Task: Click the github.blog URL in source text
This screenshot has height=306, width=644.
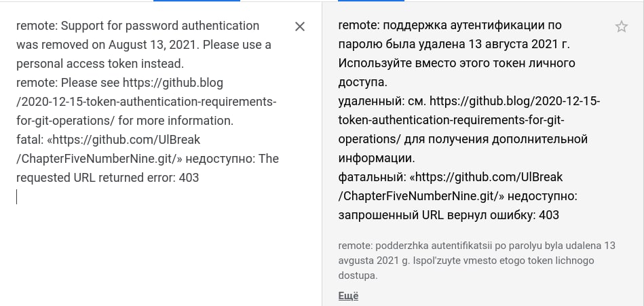Action: click(146, 102)
